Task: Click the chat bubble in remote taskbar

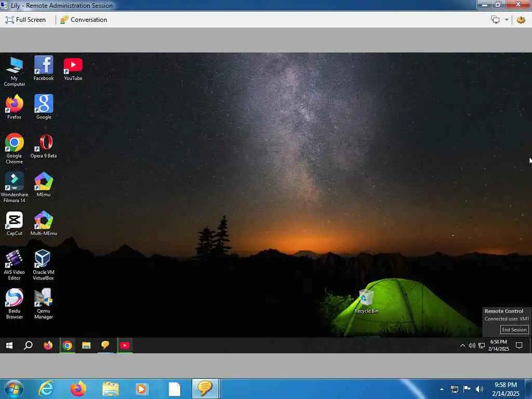Action: click(105, 345)
